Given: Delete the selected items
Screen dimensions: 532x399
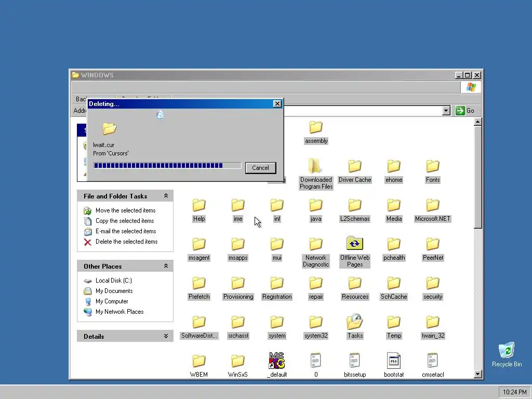Looking at the screenshot, I should pos(126,242).
